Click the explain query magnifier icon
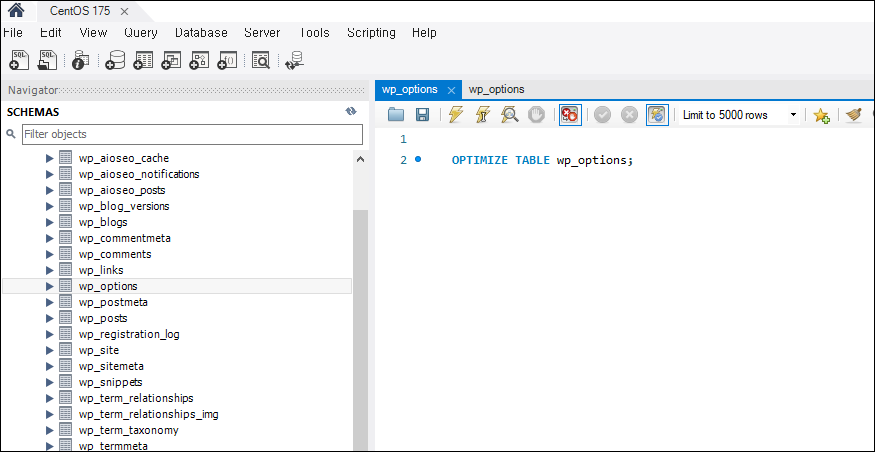875x452 pixels. pyautogui.click(x=509, y=115)
